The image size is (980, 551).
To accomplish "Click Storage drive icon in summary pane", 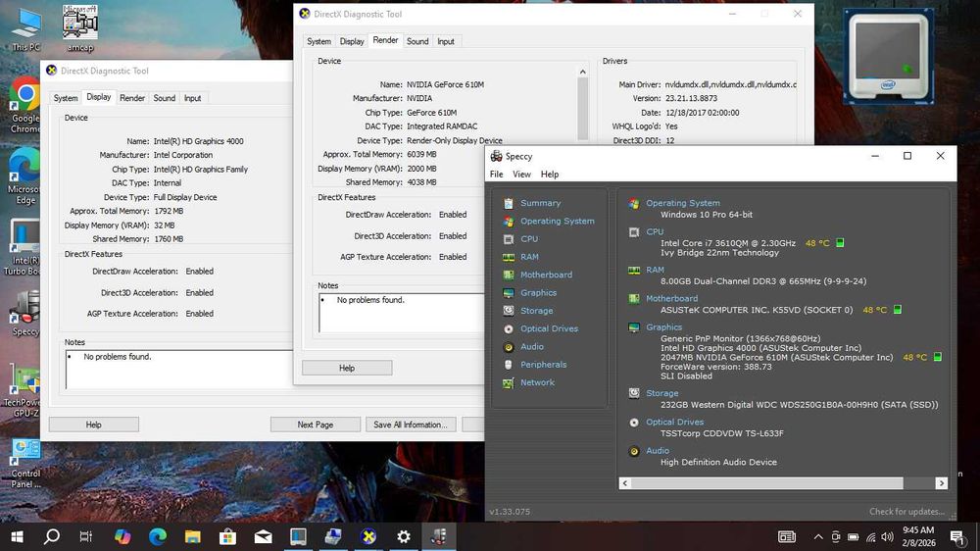I will [634, 393].
